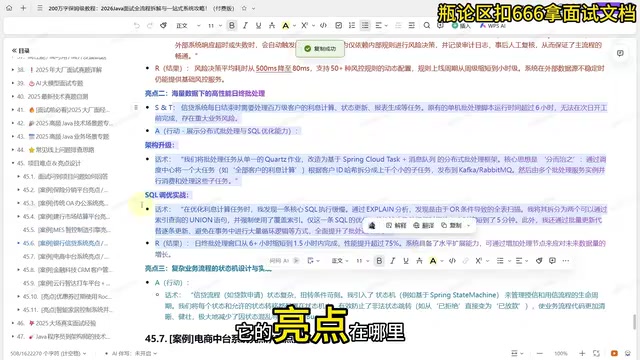Open outline item 46. 2025大场真实面试经验
Image resolution: width=640 pixels, height=360 pixels.
coord(56,323)
